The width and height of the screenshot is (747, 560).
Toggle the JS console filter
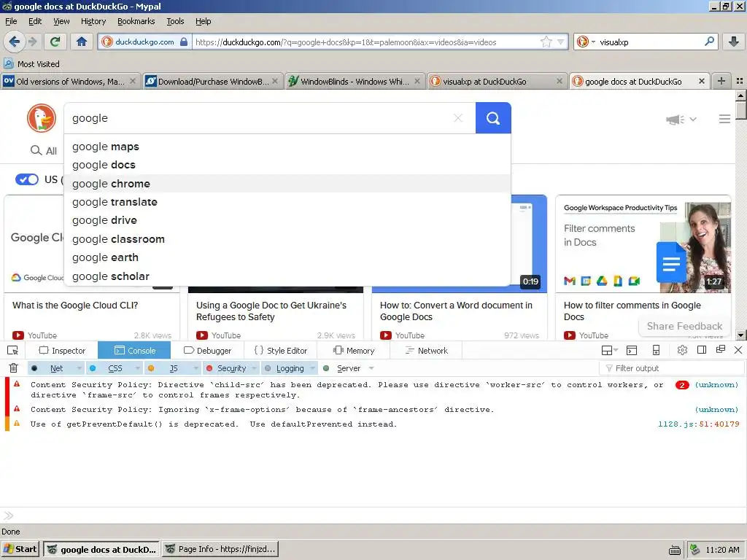(169, 368)
